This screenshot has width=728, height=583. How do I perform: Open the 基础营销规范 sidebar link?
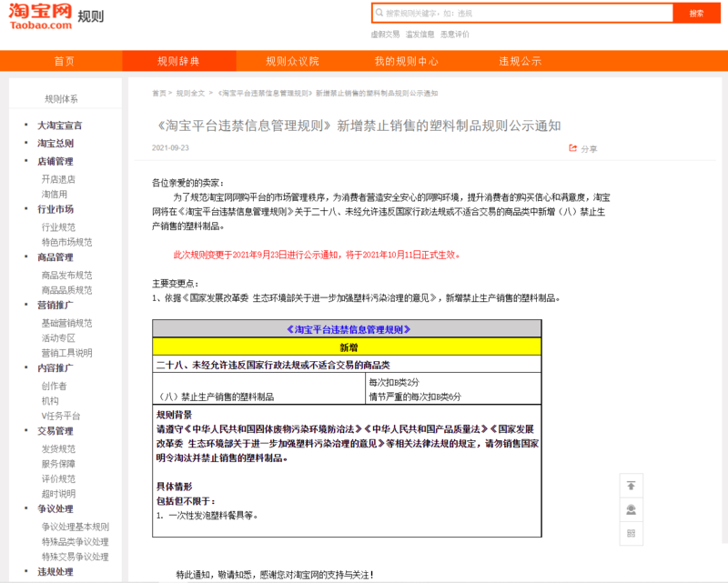(x=66, y=323)
